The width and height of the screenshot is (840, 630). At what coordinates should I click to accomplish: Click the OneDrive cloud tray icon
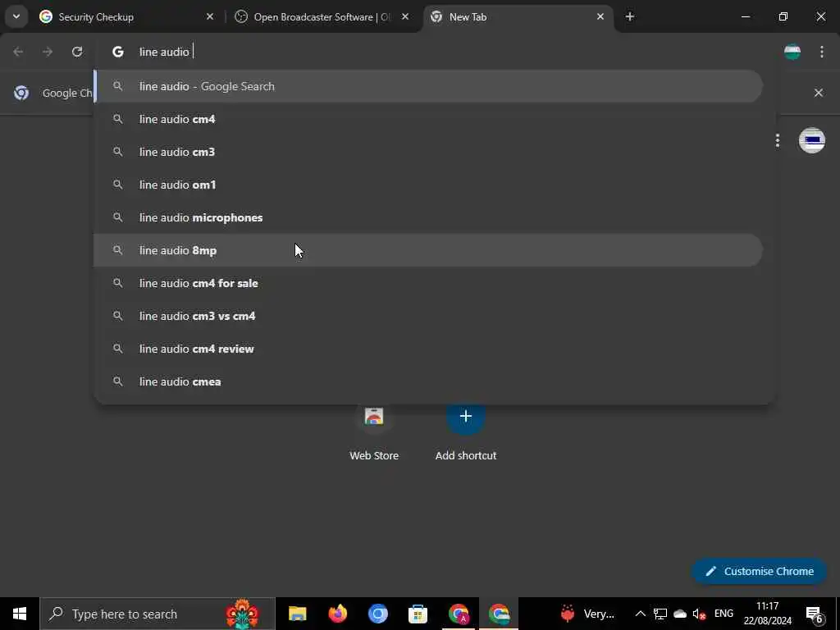pyautogui.click(x=680, y=614)
